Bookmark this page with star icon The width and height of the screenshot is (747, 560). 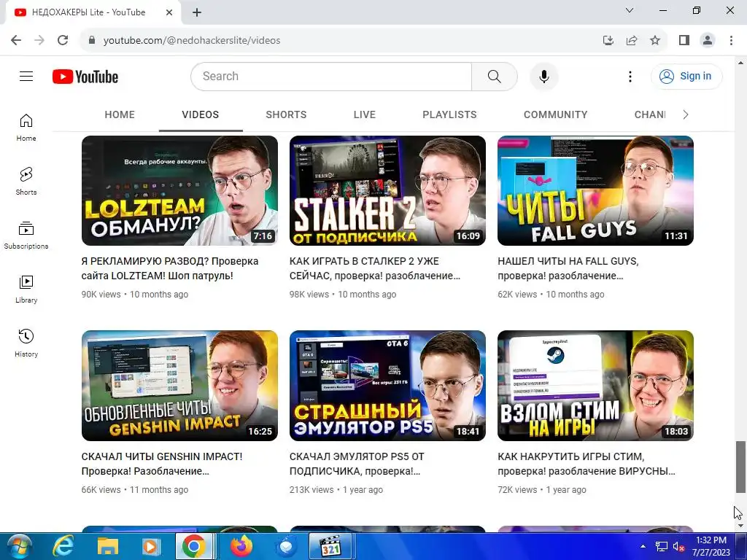tap(655, 40)
